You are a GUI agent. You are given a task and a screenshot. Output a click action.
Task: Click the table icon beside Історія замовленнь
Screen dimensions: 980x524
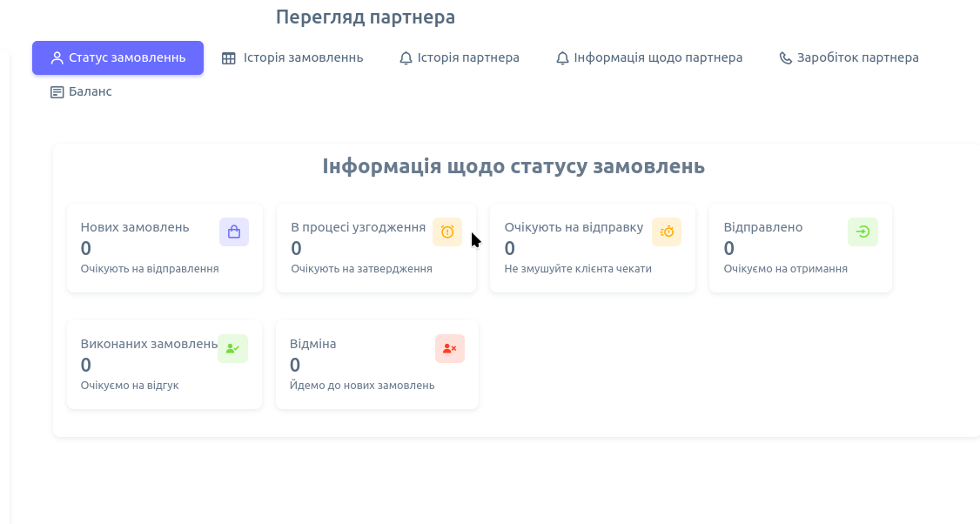229,58
